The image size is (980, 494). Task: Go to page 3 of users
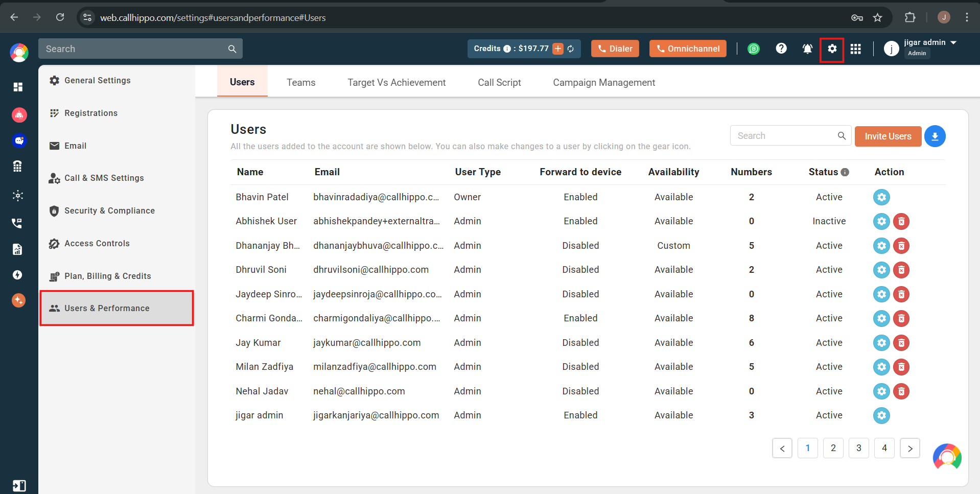pos(859,448)
